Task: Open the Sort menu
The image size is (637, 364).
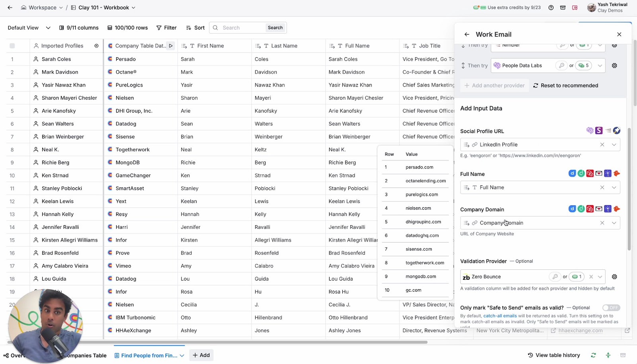Action: coord(195,28)
